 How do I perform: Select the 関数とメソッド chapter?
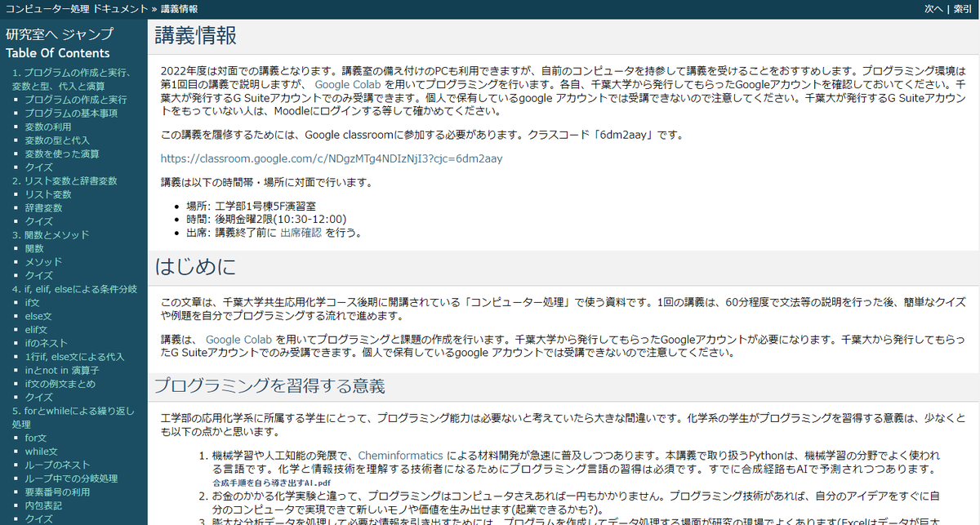(51, 234)
